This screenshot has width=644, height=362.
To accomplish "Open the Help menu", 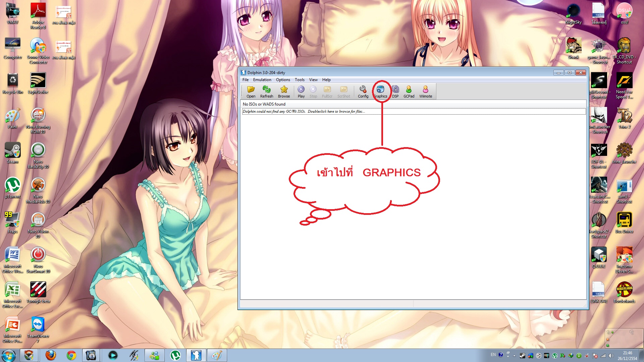I will click(x=326, y=80).
